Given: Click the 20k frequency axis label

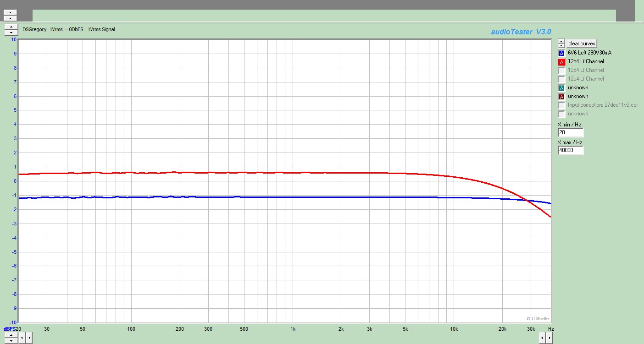Looking at the screenshot, I should 503,329.
